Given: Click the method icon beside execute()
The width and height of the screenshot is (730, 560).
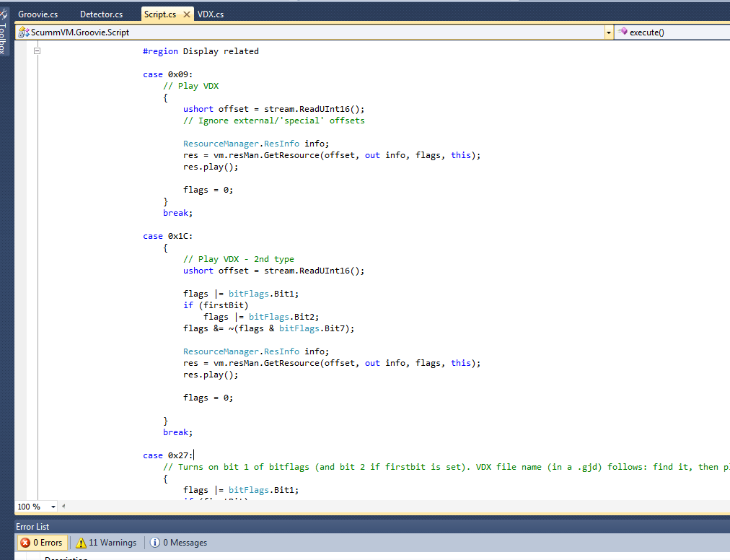Looking at the screenshot, I should (x=623, y=32).
